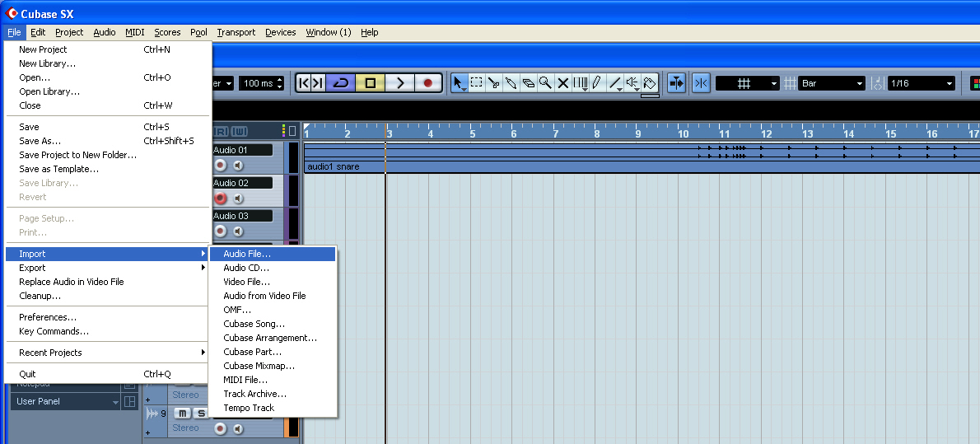The image size is (980, 444).
Task: Open Key Commands... from File menu
Action: (108, 331)
